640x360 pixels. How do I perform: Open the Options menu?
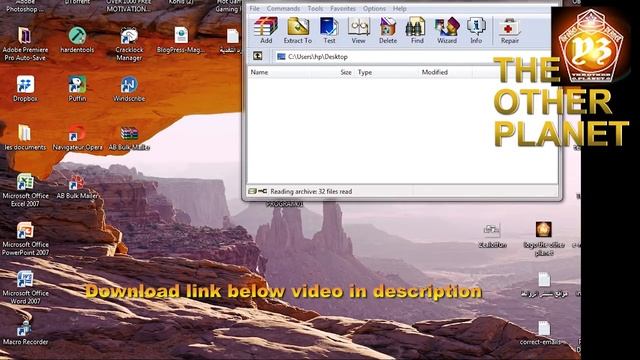374,9
